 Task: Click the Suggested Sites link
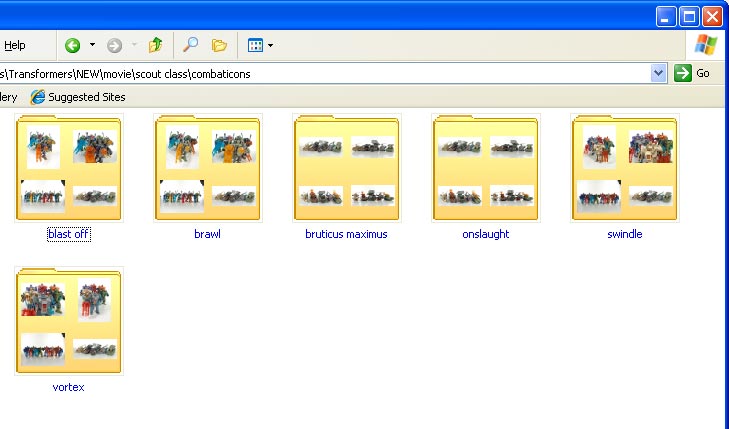[x=78, y=97]
